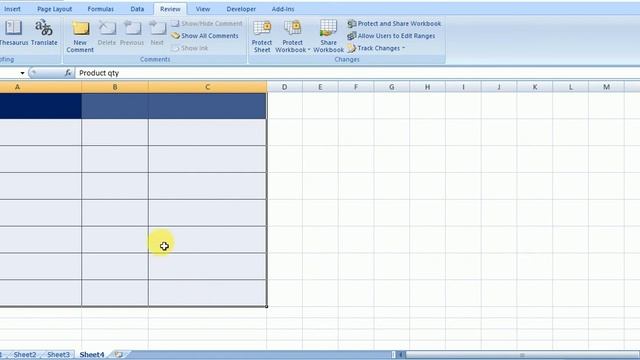Select column F header
640x360 pixels.
[x=356, y=87]
